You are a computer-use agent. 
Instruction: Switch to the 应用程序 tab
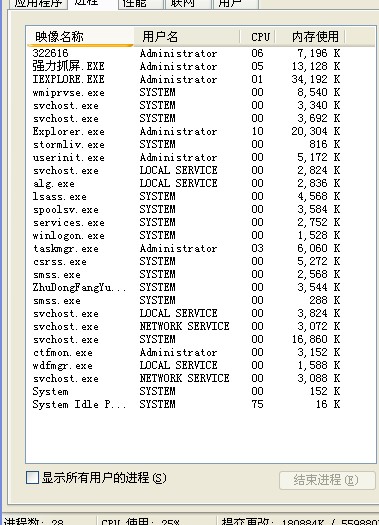pyautogui.click(x=38, y=3)
